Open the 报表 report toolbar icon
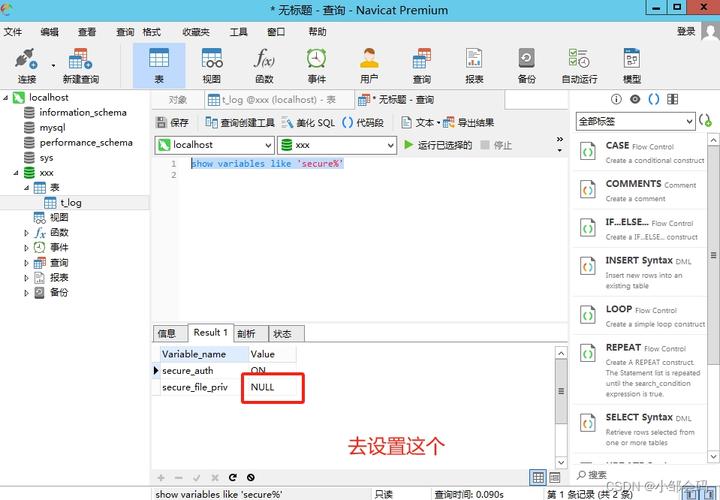 click(x=474, y=66)
